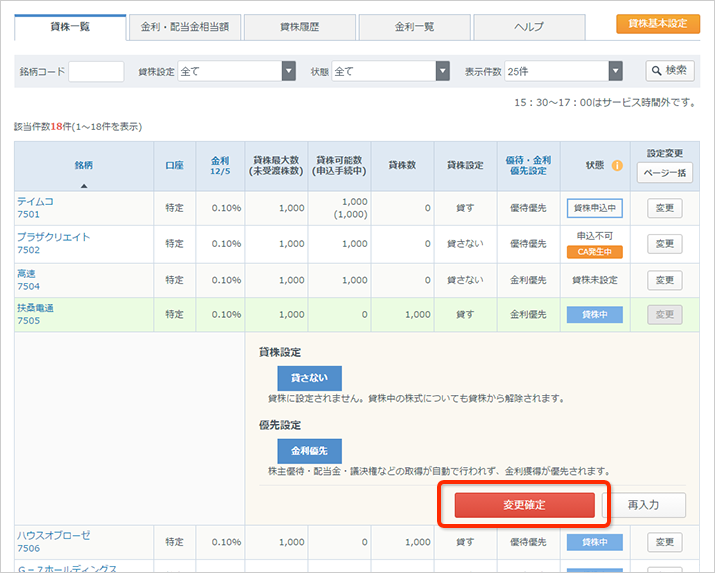Open the ヘルプ tab
The image size is (715, 573).
529,27
